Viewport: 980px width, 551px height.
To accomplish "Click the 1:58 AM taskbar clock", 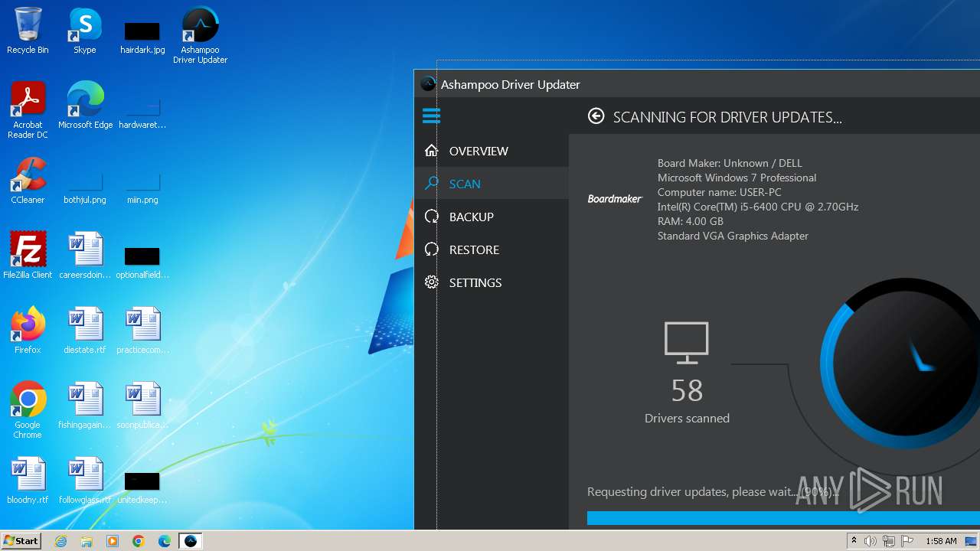I will 941,541.
